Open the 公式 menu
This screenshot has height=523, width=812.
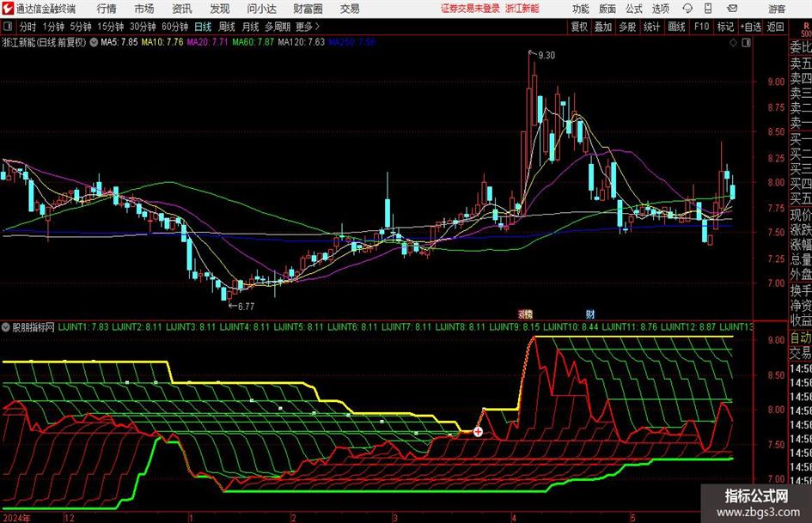coord(634,9)
